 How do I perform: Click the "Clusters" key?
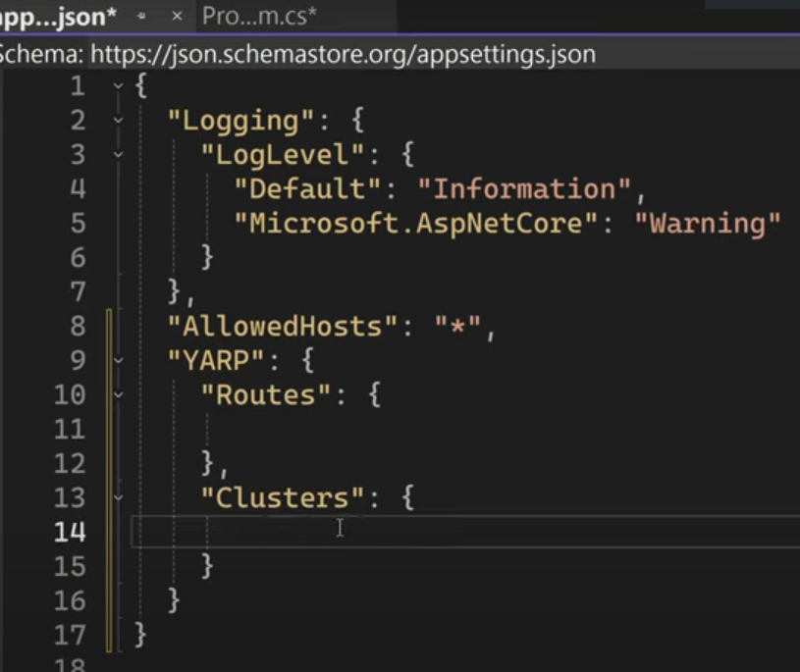(x=282, y=497)
